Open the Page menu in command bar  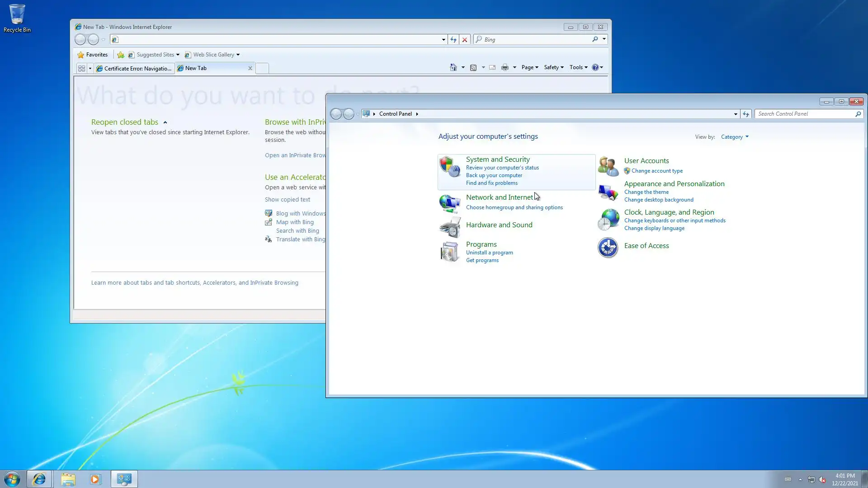[x=529, y=67]
